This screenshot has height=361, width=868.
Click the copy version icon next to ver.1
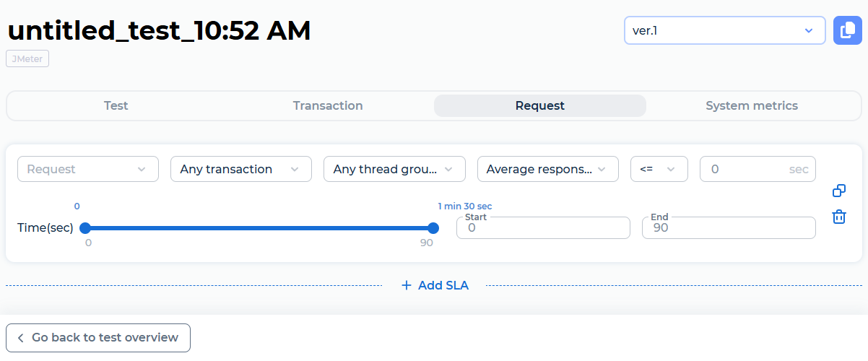[x=847, y=31]
